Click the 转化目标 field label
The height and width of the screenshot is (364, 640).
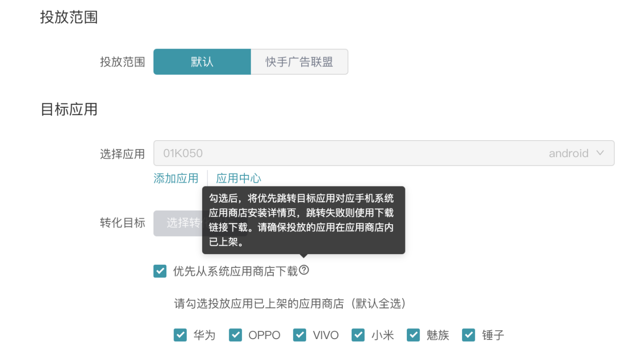[x=123, y=223]
